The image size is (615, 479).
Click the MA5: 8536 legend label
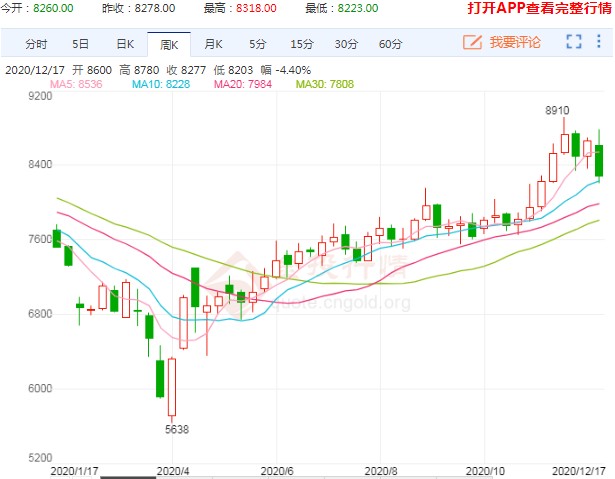point(76,84)
